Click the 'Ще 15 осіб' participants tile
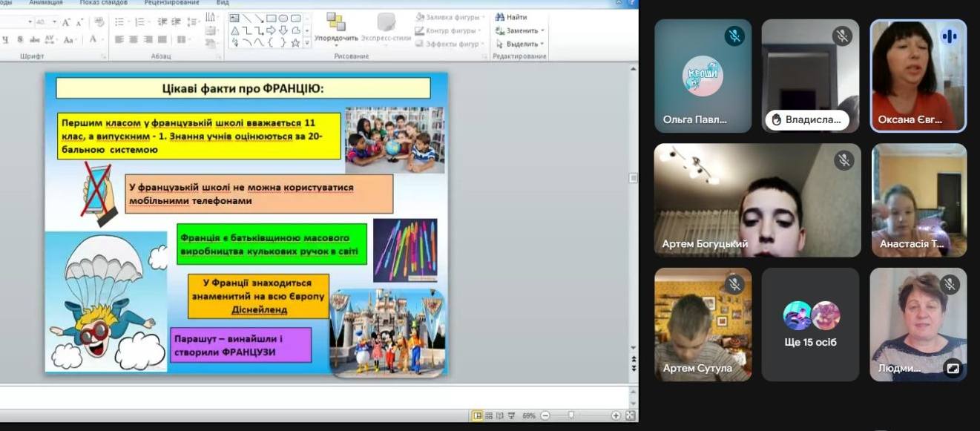Viewport: 980px width, 431px height. tap(810, 324)
